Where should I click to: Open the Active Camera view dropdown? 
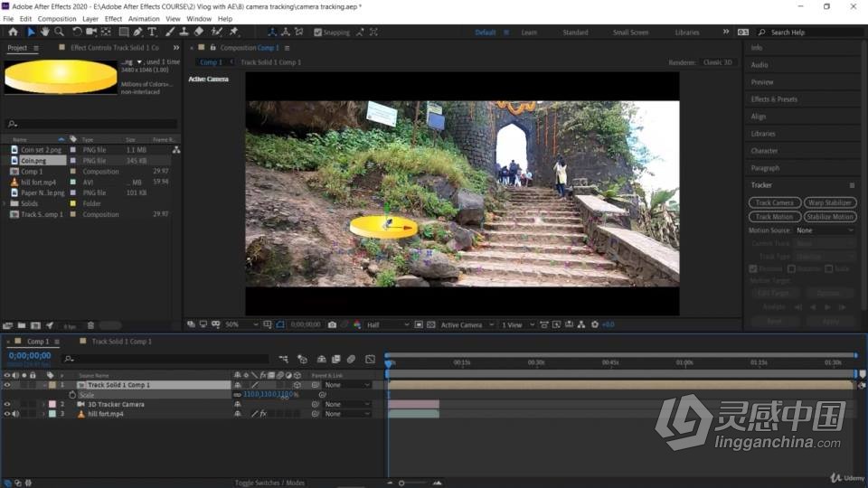click(467, 324)
